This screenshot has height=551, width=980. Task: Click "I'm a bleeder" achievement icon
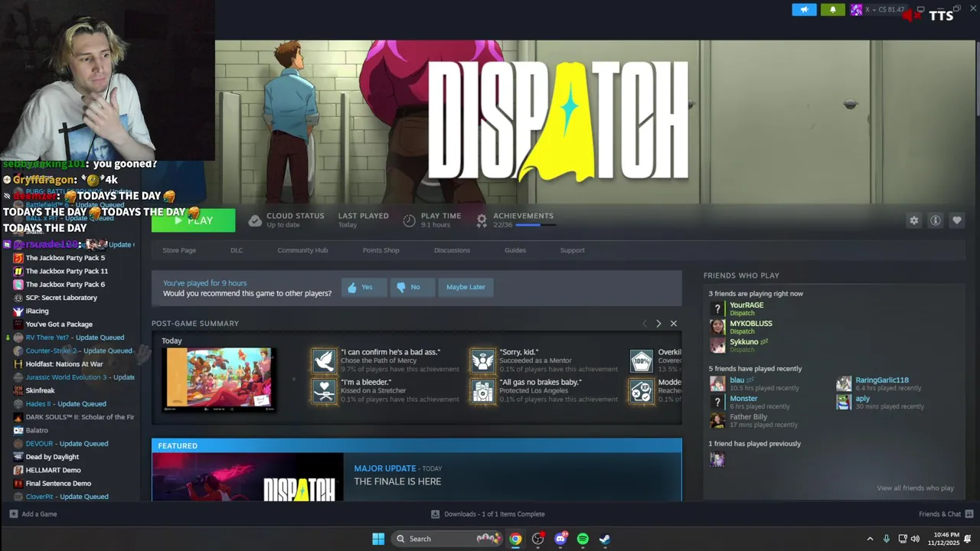click(324, 391)
